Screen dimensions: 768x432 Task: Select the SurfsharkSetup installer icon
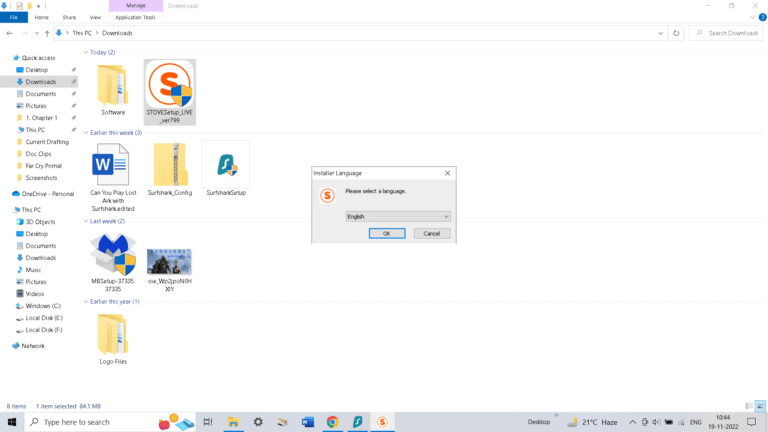tap(226, 169)
